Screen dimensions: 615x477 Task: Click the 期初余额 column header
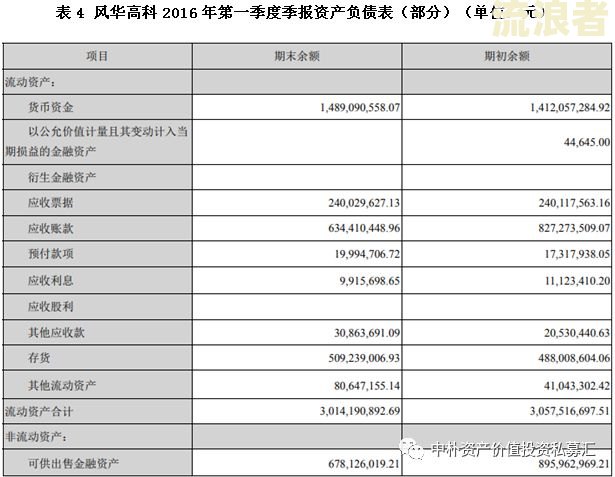(x=507, y=56)
